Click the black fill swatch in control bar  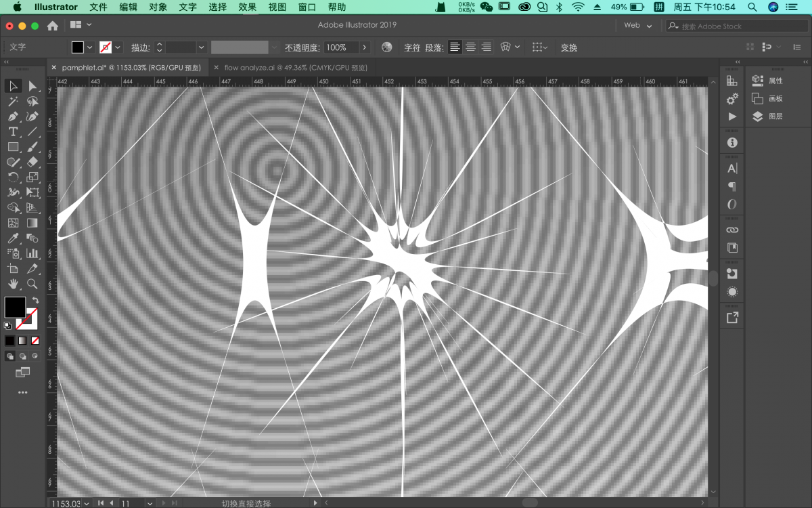[x=78, y=47]
